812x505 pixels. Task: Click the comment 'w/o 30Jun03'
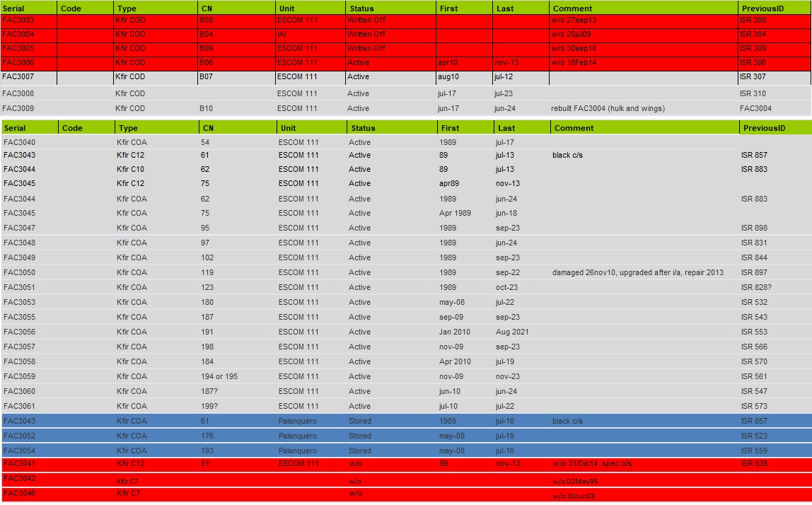574,497
